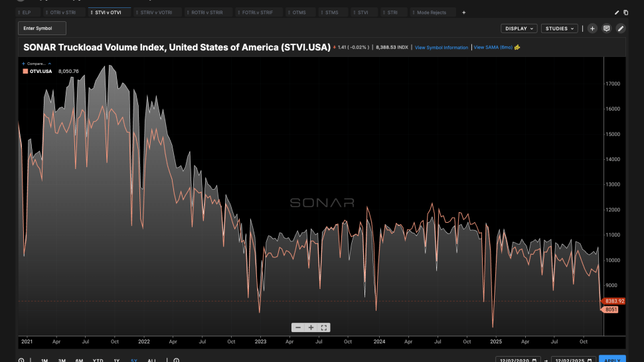Click the 12000 y-axis label
Screen dimensions: 644x362
tap(613, 210)
